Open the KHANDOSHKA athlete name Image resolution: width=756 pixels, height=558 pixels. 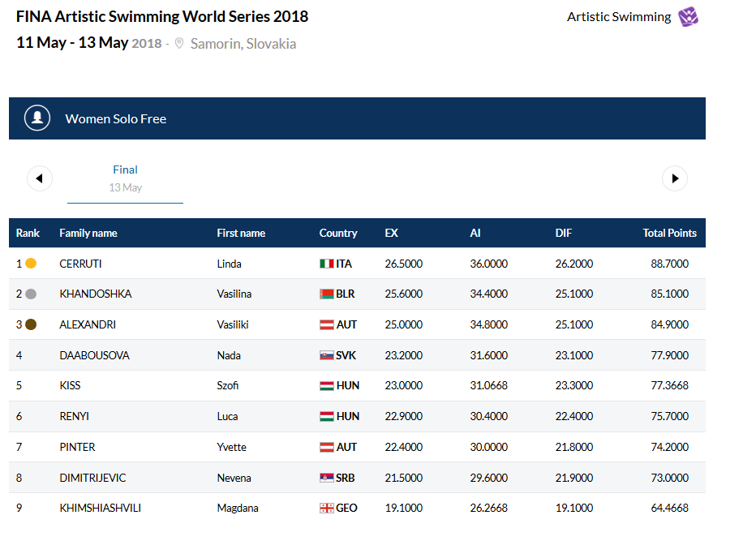(95, 294)
